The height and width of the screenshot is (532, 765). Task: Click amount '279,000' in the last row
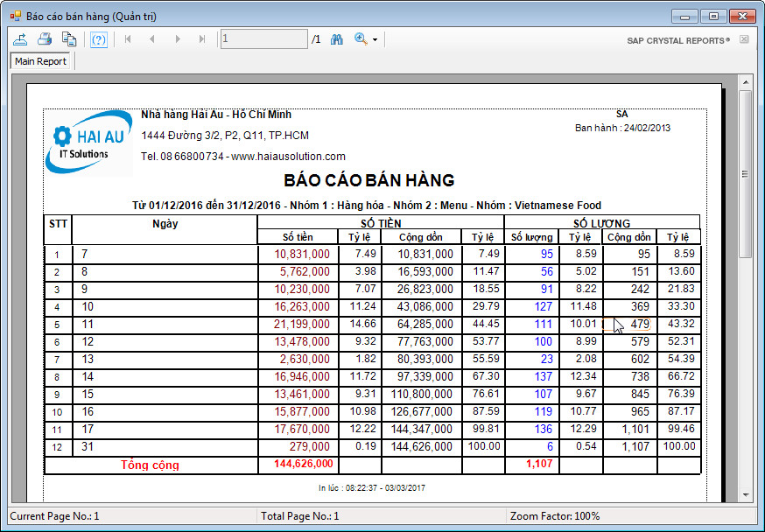click(x=310, y=446)
